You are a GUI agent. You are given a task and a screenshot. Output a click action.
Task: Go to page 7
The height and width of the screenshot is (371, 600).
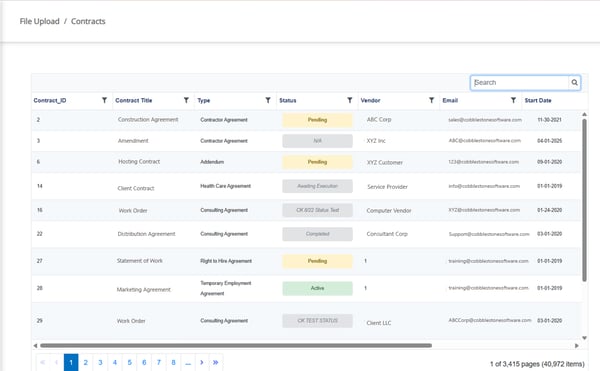pos(158,362)
